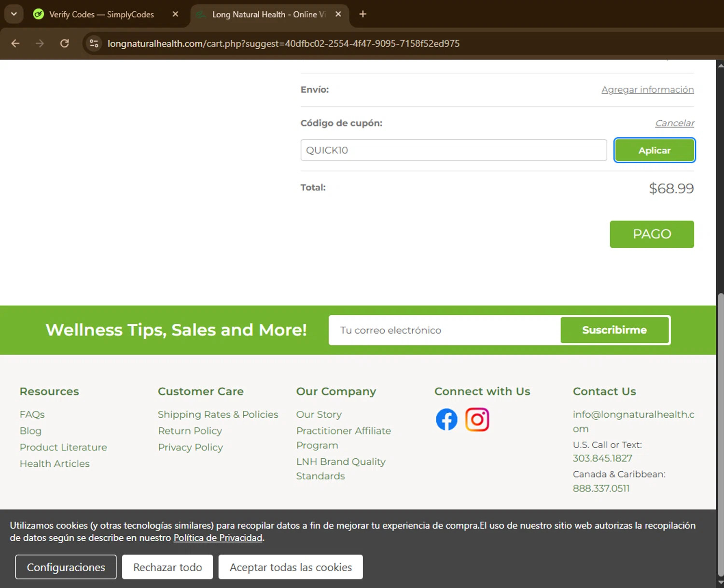Close the Verify Codes SimplyCodes tab
This screenshot has width=724, height=588.
(175, 14)
